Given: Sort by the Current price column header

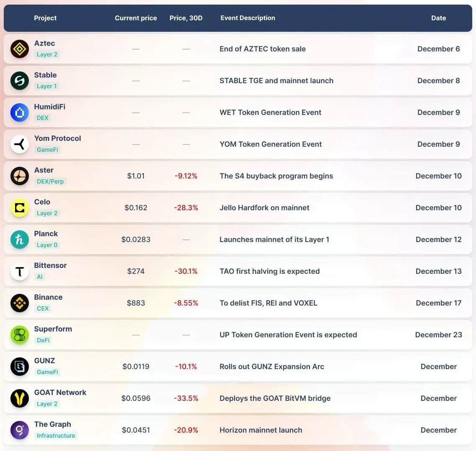Looking at the screenshot, I should point(136,18).
